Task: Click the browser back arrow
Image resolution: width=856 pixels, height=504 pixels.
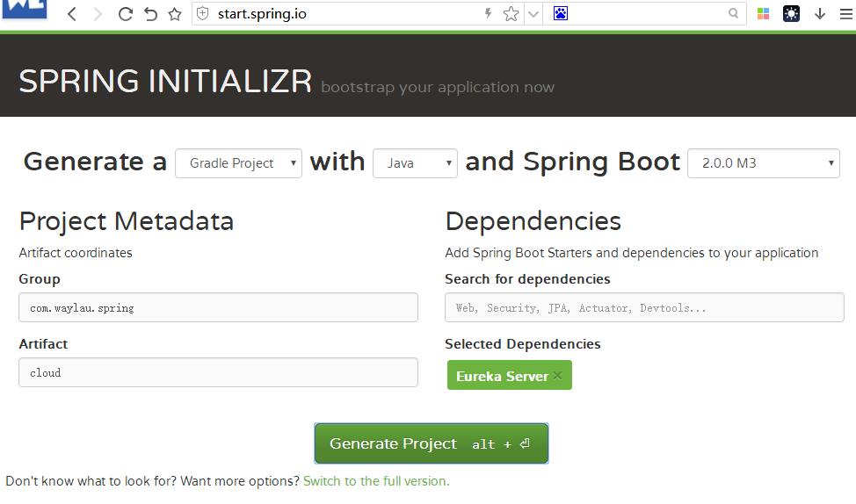Action: pos(72,14)
